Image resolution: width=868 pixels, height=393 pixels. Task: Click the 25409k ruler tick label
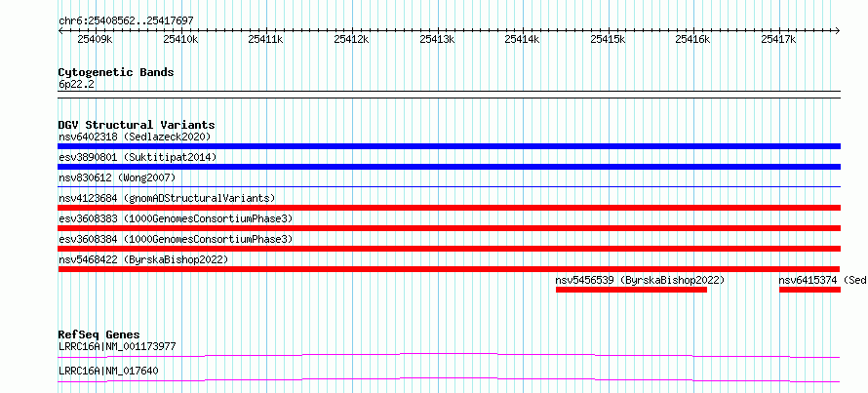(95, 39)
